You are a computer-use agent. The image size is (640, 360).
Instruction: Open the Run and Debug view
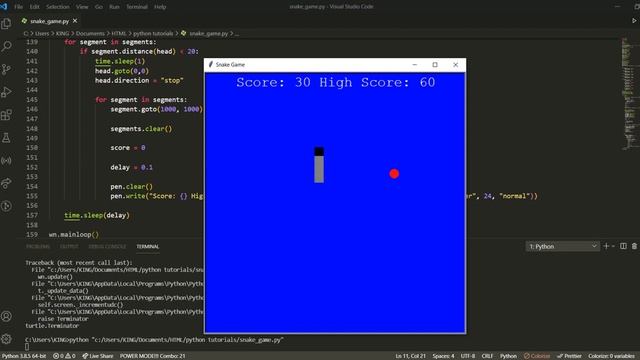click(6, 92)
